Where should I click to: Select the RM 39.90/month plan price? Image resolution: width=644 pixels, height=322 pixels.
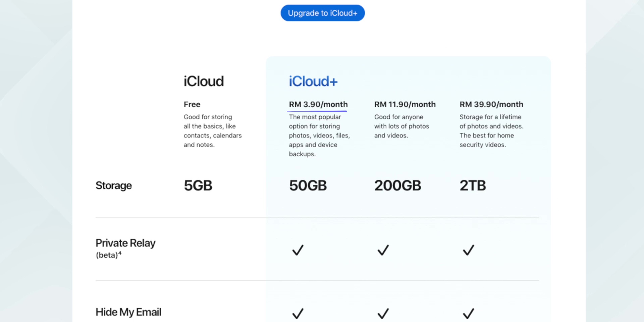click(x=491, y=104)
